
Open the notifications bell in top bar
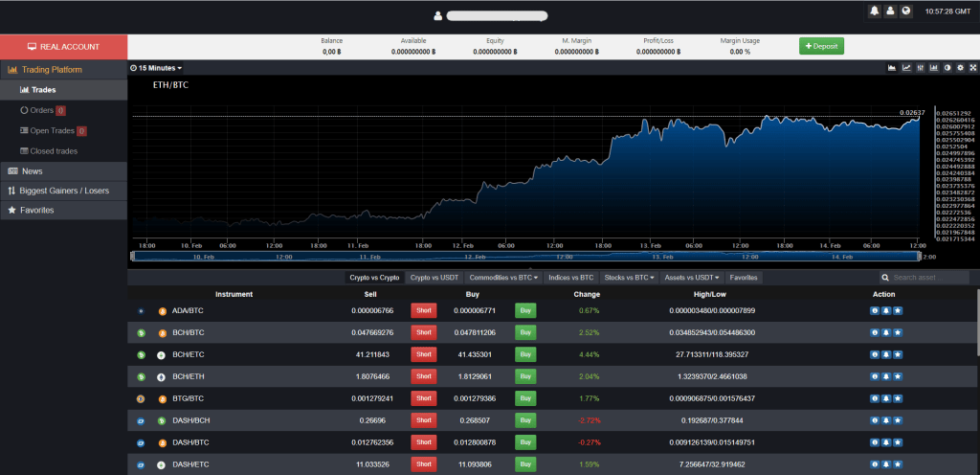875,11
